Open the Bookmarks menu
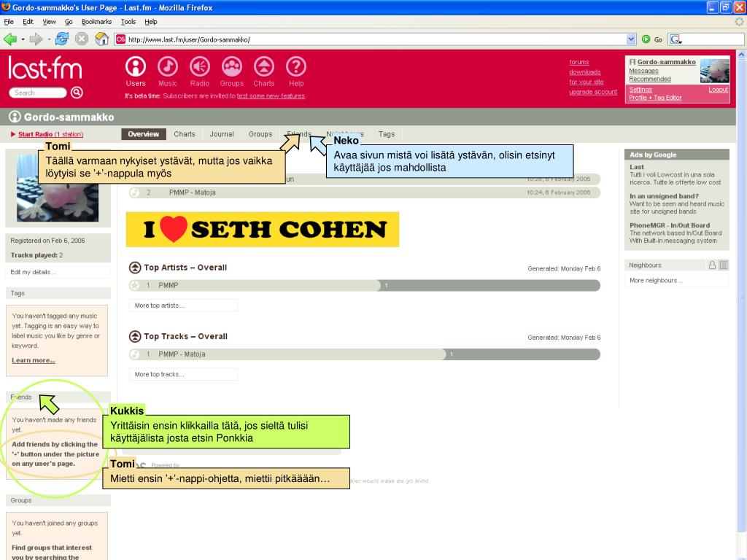The height and width of the screenshot is (560, 747). [x=97, y=21]
